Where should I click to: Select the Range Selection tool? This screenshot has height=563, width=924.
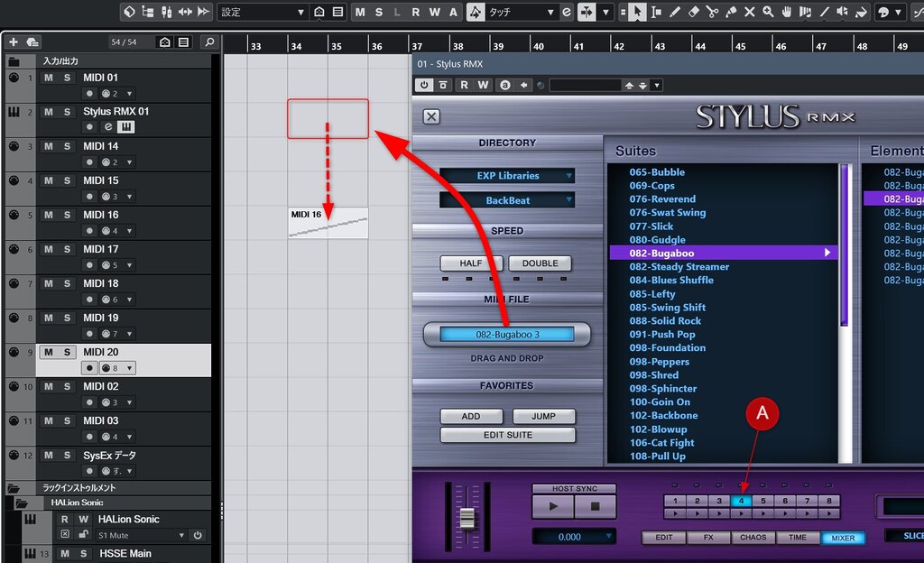(656, 12)
